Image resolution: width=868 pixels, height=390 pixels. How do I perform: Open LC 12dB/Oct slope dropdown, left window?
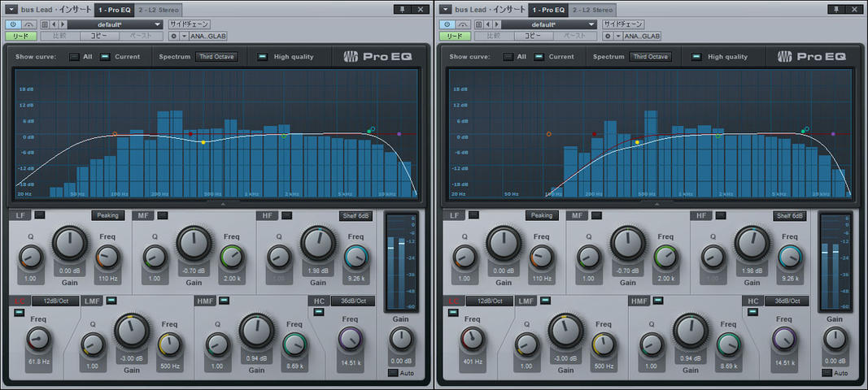(55, 301)
